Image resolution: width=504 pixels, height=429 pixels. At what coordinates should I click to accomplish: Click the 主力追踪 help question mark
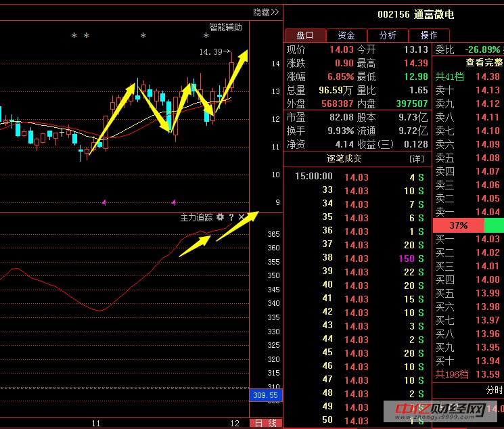pyautogui.click(x=231, y=217)
